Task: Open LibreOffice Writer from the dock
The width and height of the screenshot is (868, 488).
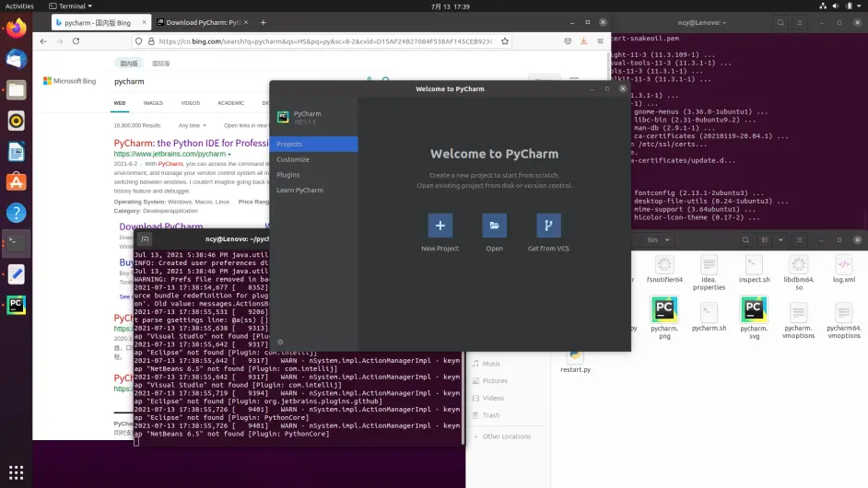Action: pos(16,152)
